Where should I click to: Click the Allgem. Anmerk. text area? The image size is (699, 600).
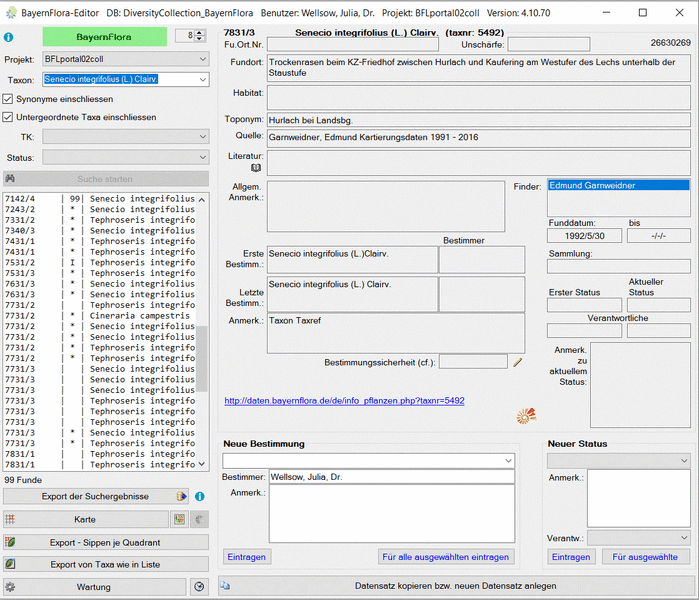coord(386,206)
